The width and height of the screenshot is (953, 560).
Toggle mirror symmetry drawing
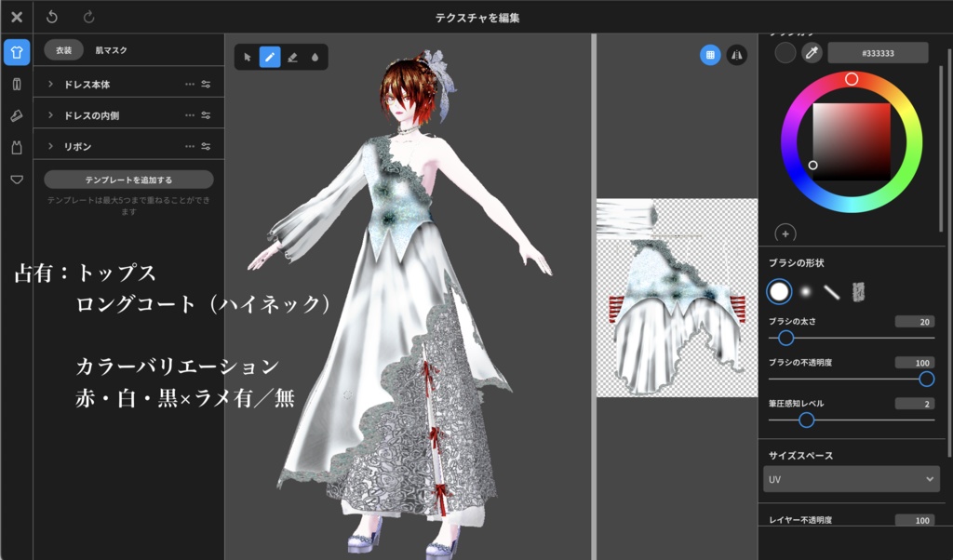pyautogui.click(x=737, y=55)
